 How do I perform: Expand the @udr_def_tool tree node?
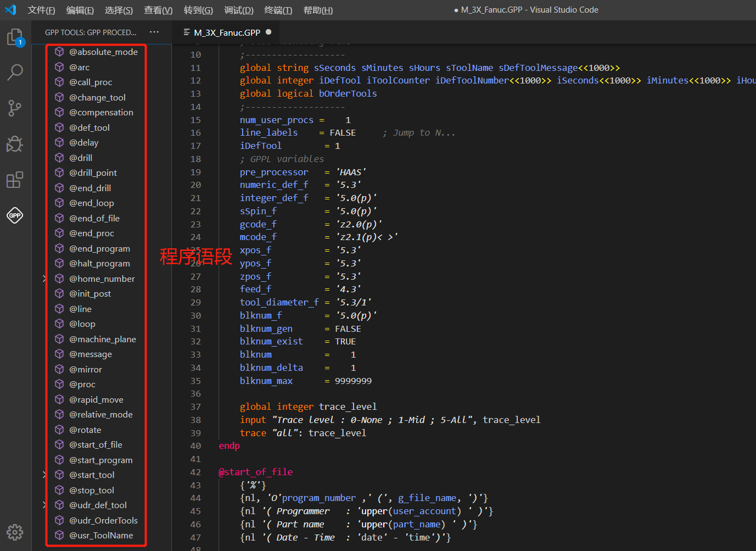(44, 505)
